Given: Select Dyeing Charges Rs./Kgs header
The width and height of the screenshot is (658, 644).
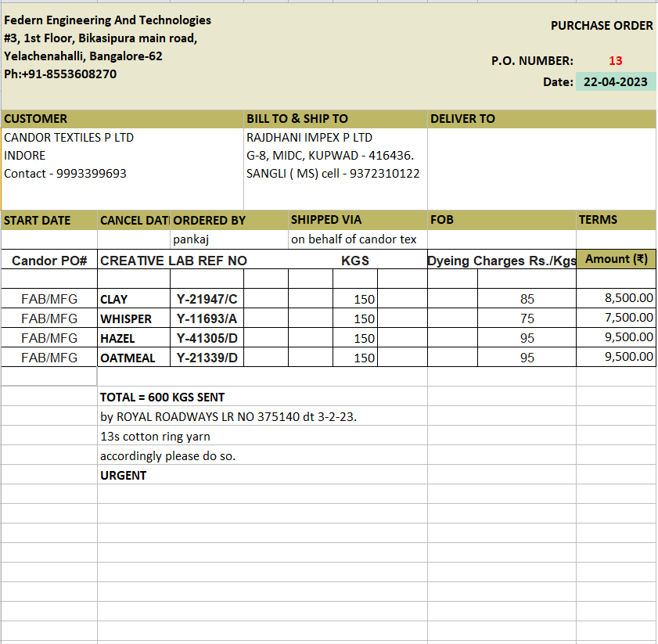Looking at the screenshot, I should [x=502, y=261].
